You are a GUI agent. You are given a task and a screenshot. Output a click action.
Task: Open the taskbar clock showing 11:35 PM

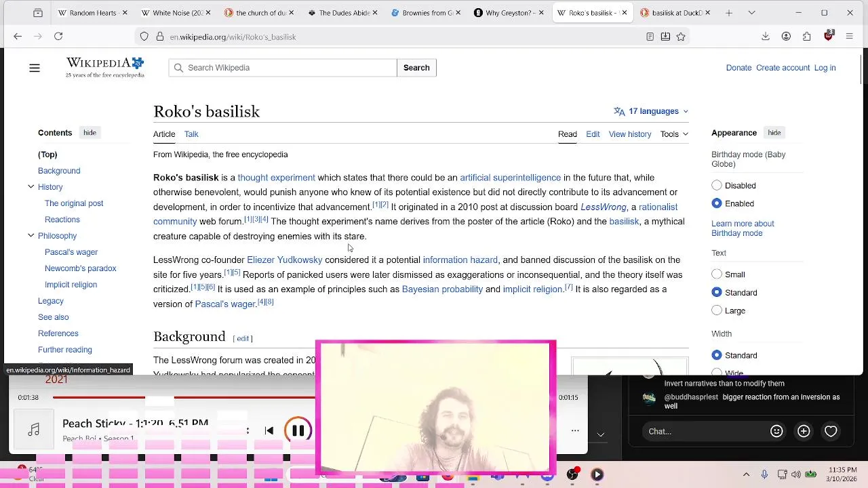click(x=842, y=474)
